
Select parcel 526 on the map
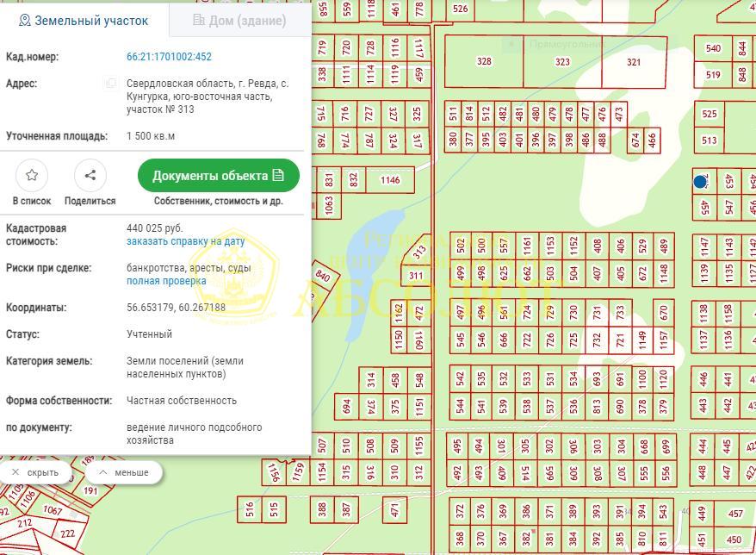(461, 9)
